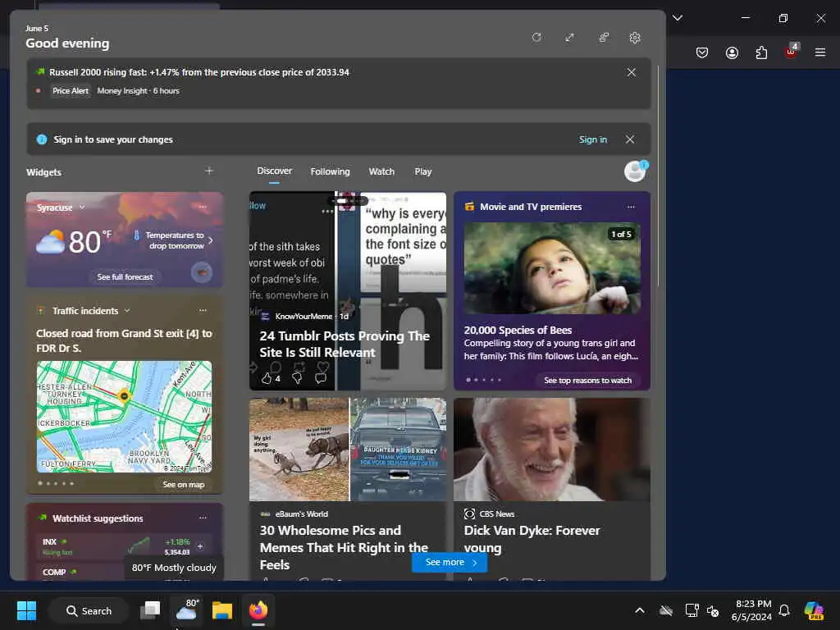Add a widget with plus icon
The image size is (840, 630).
[209, 171]
